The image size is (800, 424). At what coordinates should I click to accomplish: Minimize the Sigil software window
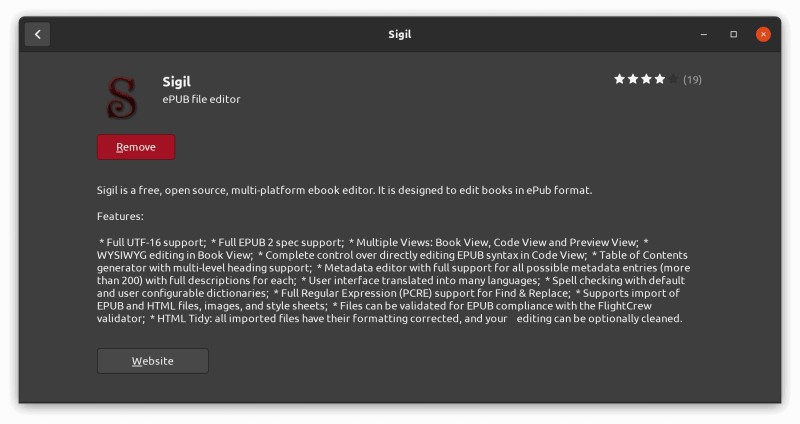[x=703, y=34]
